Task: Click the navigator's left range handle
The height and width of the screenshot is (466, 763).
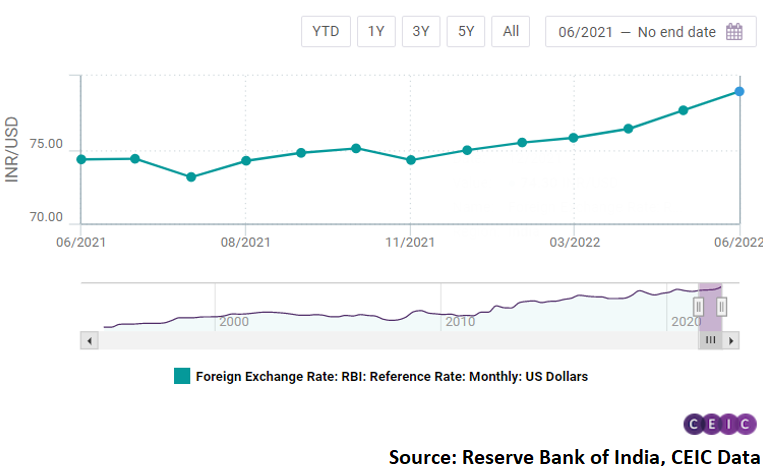Action: click(698, 307)
